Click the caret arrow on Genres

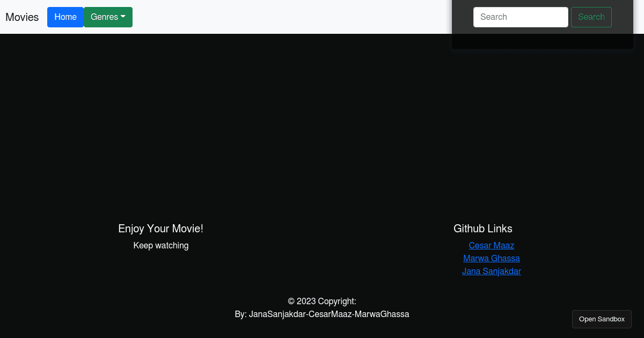click(x=122, y=17)
